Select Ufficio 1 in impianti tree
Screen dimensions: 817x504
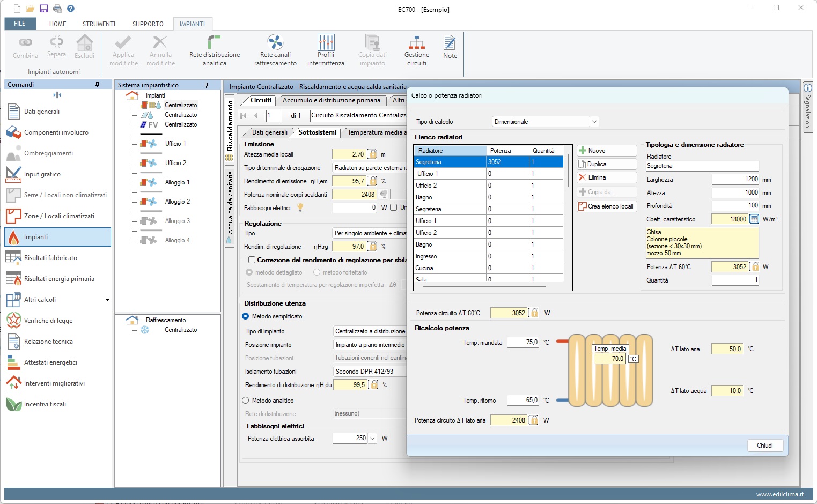coord(175,144)
